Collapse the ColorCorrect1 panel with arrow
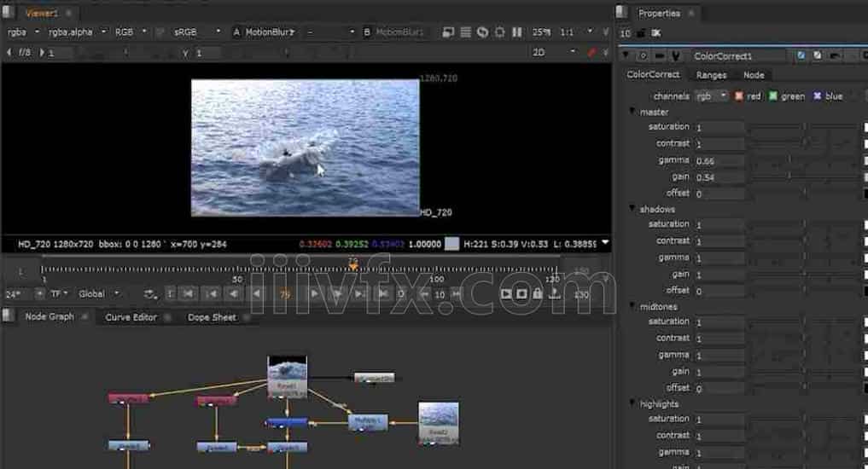 click(626, 55)
